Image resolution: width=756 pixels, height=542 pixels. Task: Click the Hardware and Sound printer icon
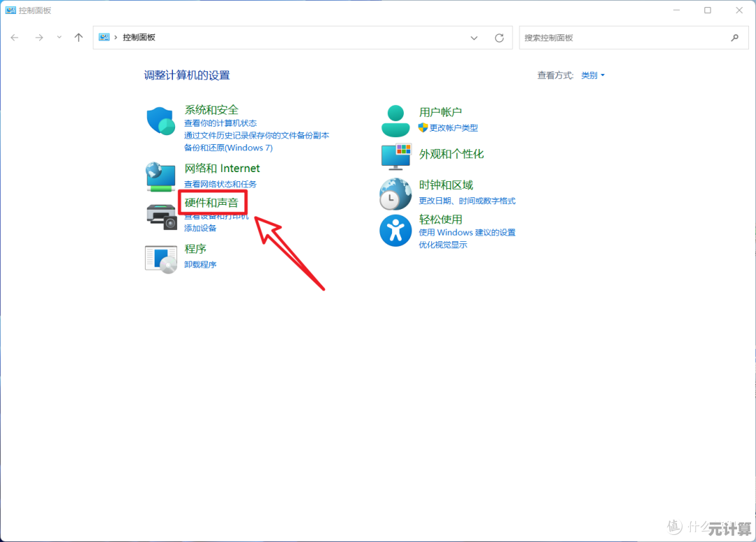[161, 215]
